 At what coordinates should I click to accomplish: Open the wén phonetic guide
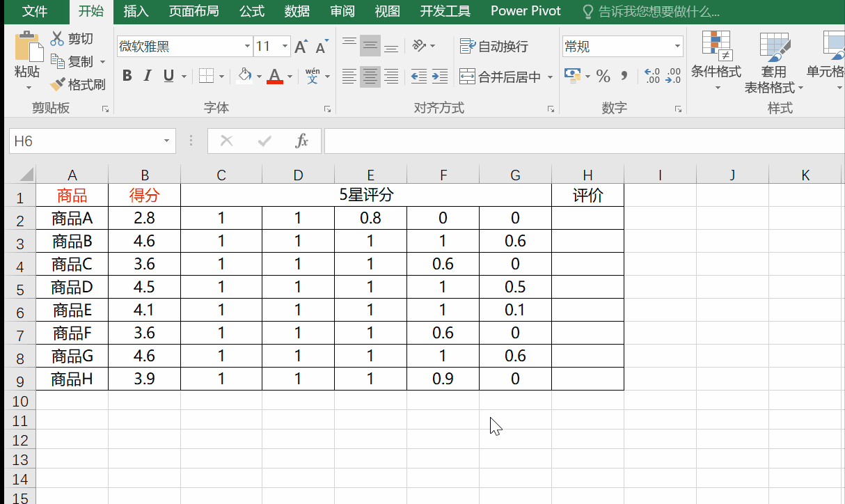coord(313,76)
